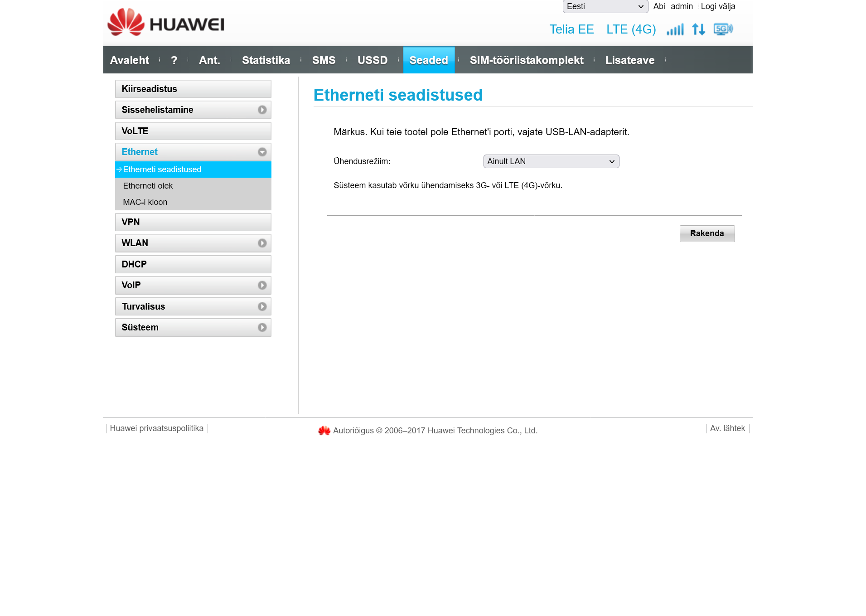Expand Sissehelistamine with its arrow icon
This screenshot has width=866, height=616.
coord(262,110)
